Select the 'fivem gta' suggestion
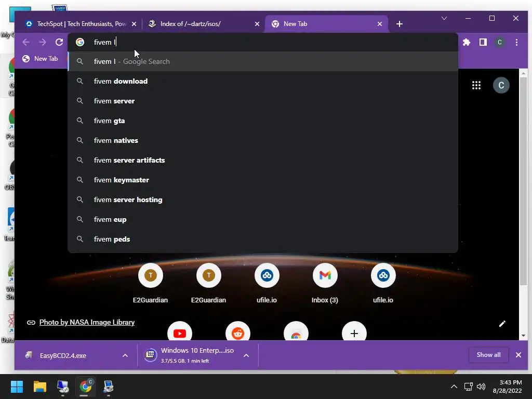Viewport: 532px width, 399px height. (263, 121)
